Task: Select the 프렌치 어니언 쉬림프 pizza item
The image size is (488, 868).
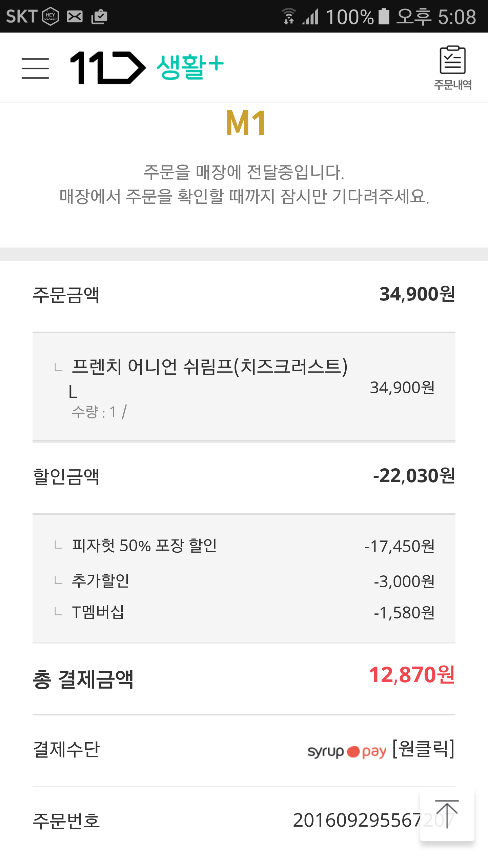Action: (x=209, y=367)
